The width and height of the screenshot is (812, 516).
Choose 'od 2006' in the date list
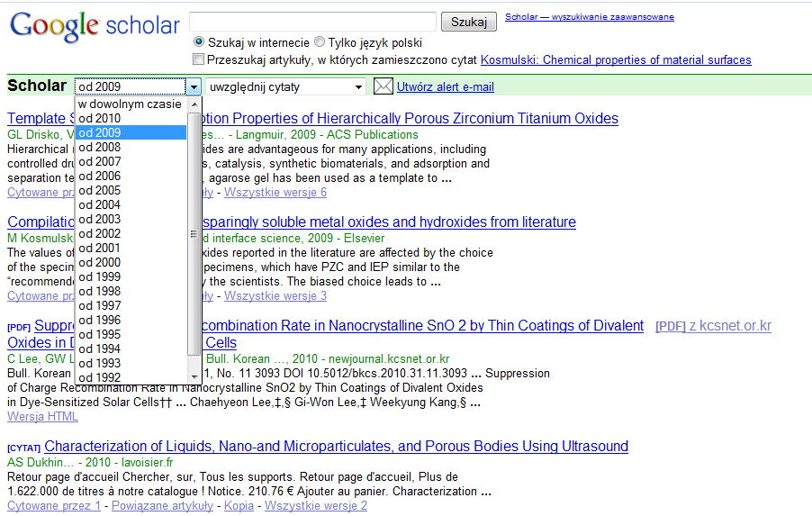[131, 177]
